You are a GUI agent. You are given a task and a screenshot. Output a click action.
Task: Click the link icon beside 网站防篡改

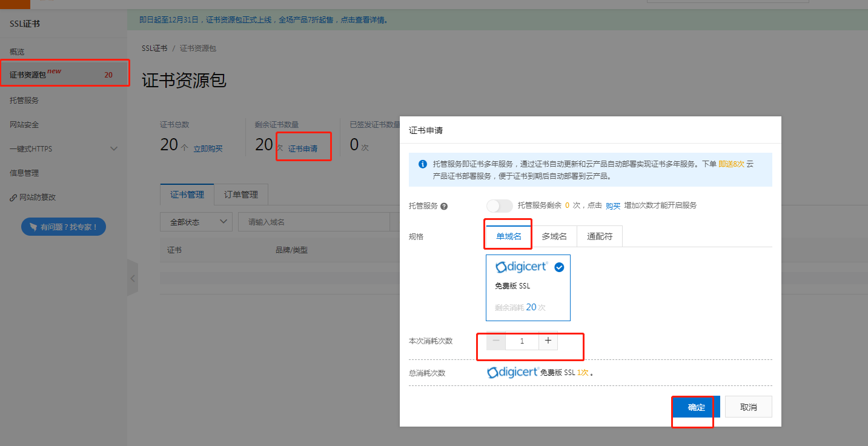coord(13,198)
